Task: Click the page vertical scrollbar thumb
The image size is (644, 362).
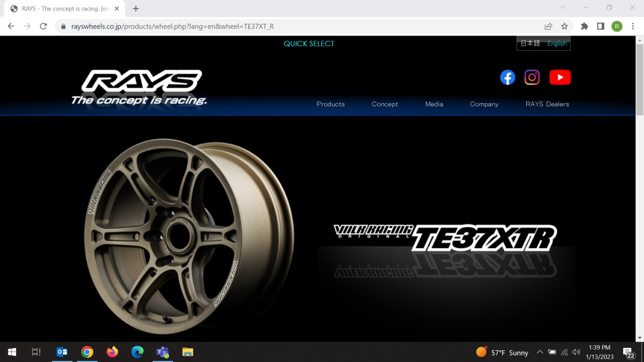Action: (x=639, y=79)
